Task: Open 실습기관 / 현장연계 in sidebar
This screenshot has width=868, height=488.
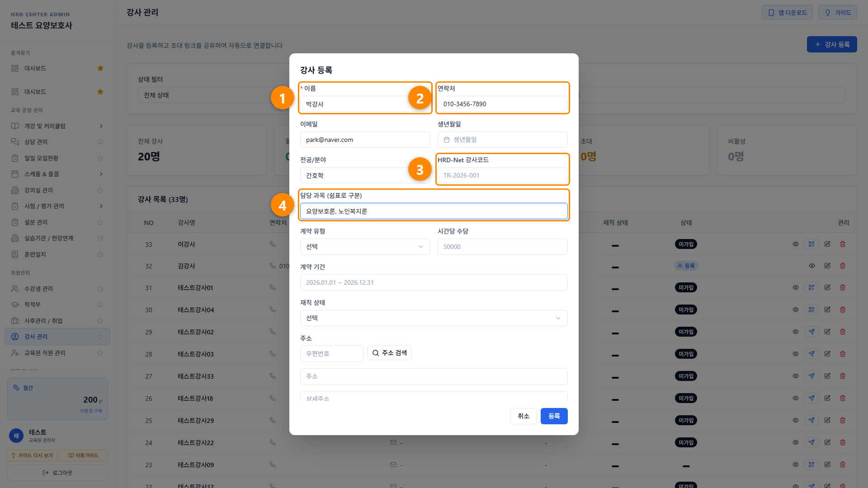Action: tap(57, 238)
